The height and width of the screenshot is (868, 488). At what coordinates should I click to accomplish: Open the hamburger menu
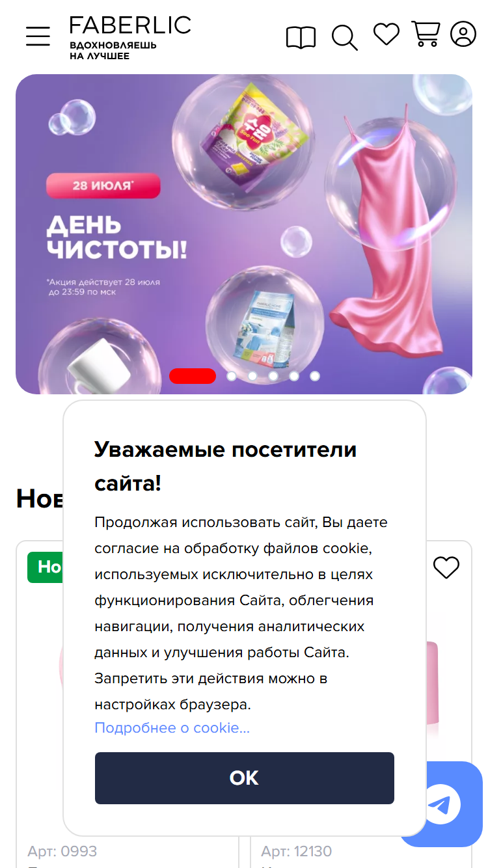coord(38,36)
